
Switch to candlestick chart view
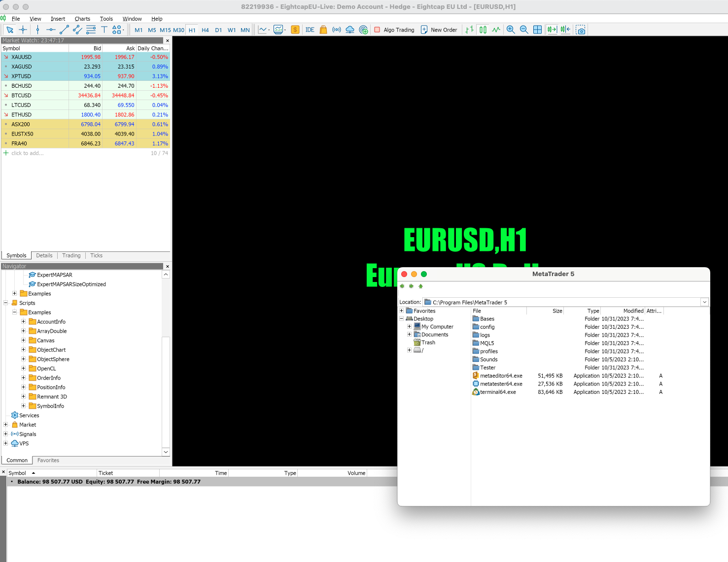483,30
